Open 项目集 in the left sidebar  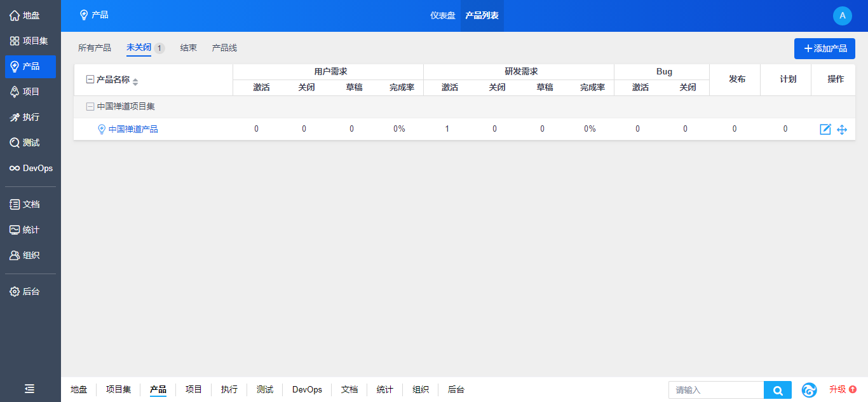tap(30, 41)
